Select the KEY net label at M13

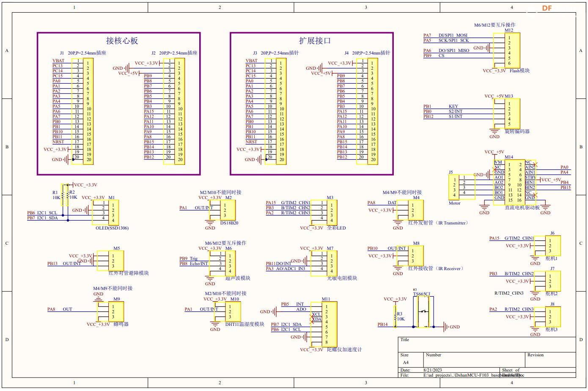453,107
